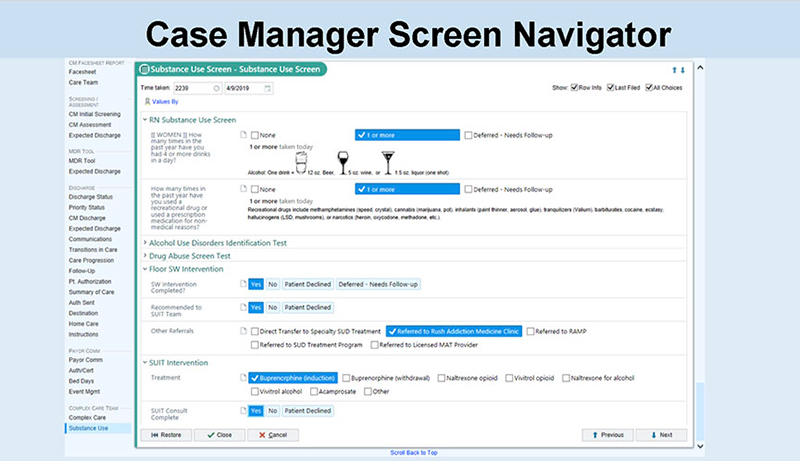800x461 pixels.
Task: Check Referred to RAMP option
Action: 528,330
